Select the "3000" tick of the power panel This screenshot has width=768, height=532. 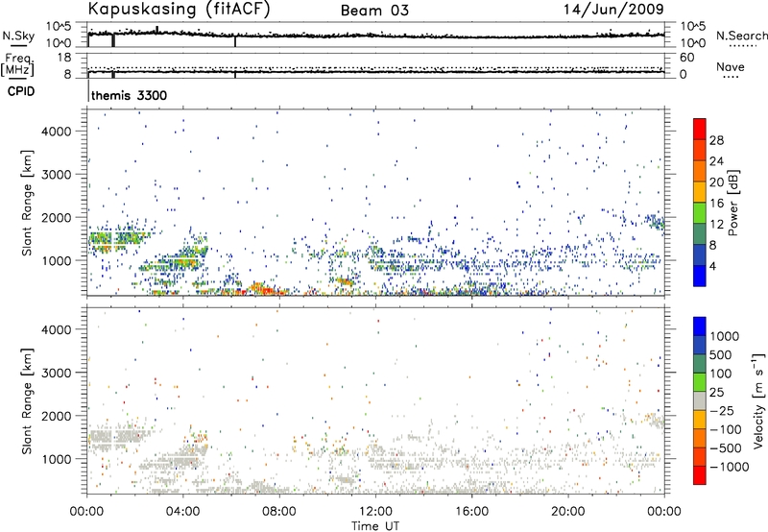coord(56,175)
